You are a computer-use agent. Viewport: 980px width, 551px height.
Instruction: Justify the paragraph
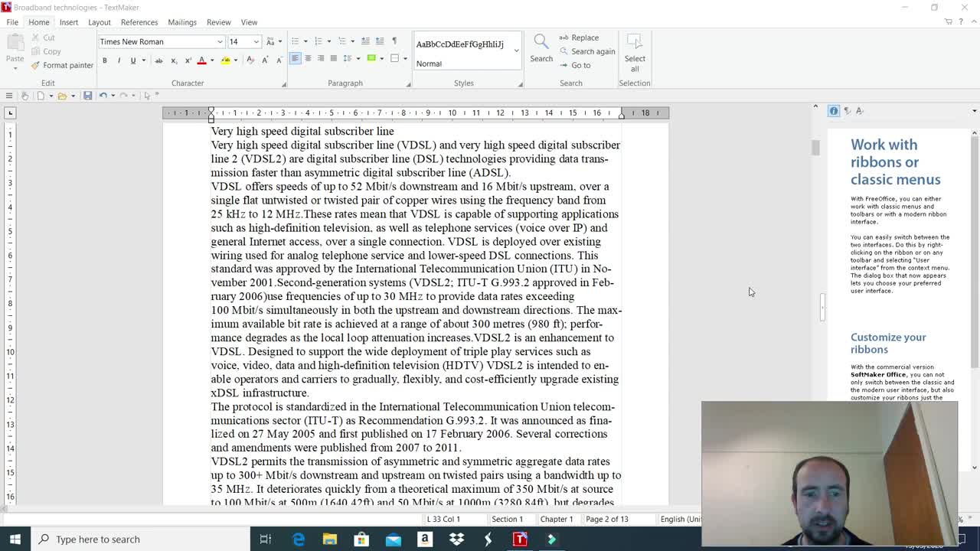click(334, 58)
